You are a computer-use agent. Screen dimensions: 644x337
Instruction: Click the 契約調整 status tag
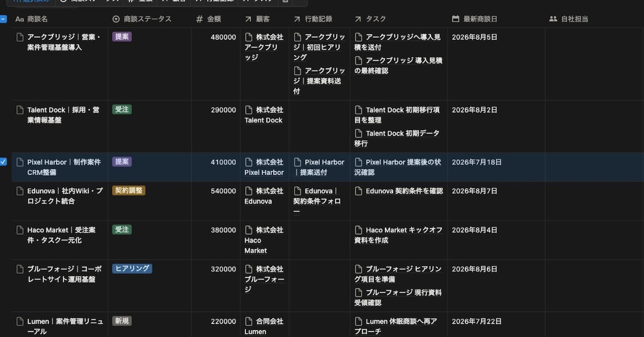[129, 191]
